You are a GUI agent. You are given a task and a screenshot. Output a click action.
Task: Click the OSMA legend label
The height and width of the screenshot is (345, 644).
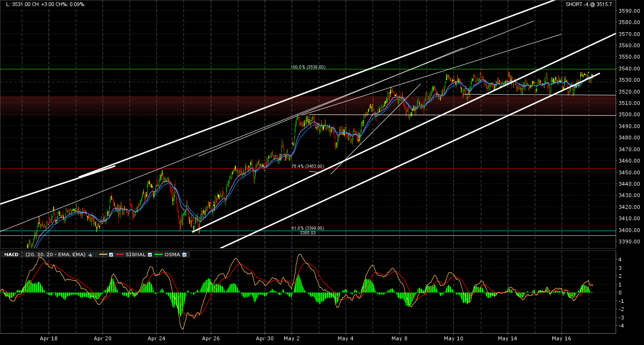(173, 255)
